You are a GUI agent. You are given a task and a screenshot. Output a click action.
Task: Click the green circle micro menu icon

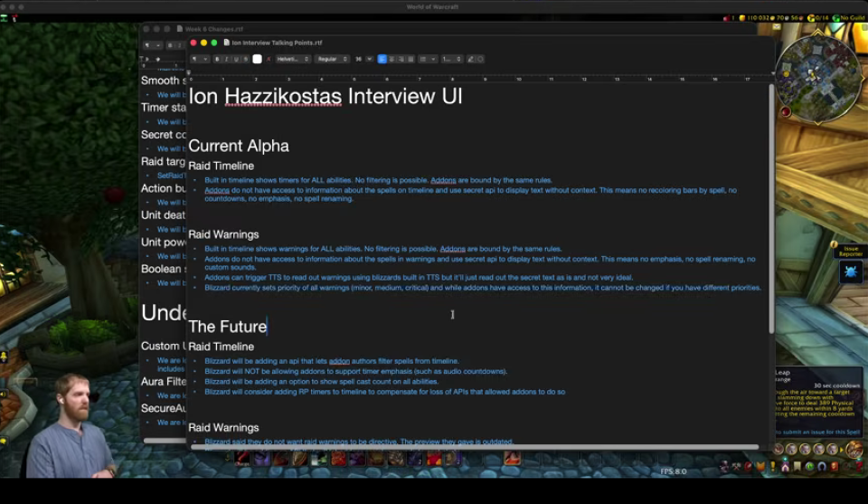810,466
